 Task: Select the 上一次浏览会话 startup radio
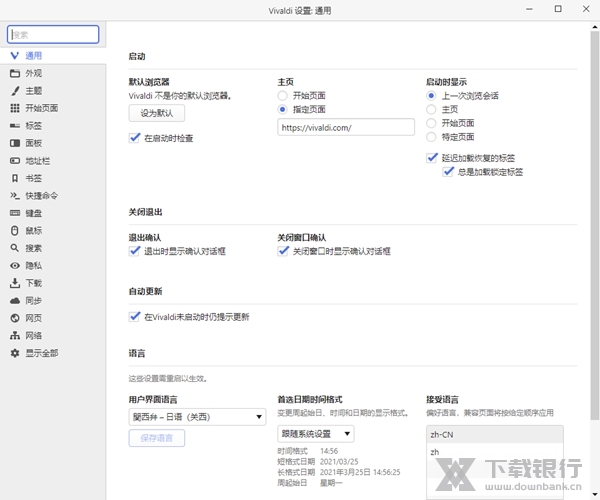(x=431, y=96)
